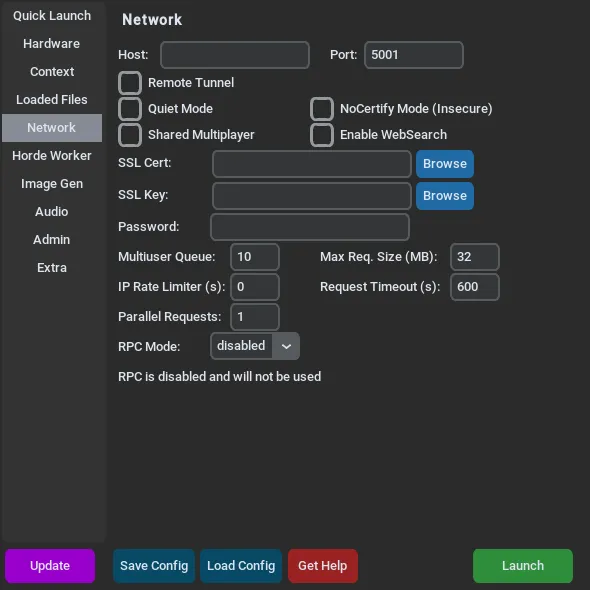Browse for the SSL Cert file

(x=445, y=164)
